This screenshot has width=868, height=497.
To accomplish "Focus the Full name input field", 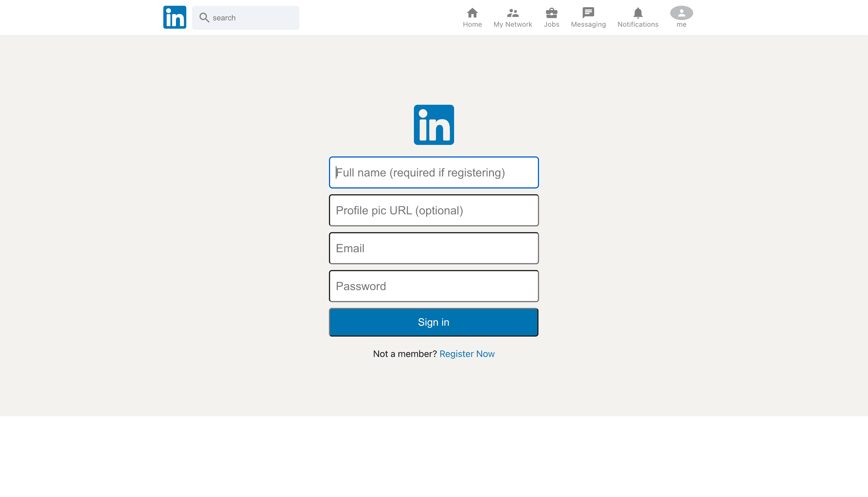I will pos(434,172).
